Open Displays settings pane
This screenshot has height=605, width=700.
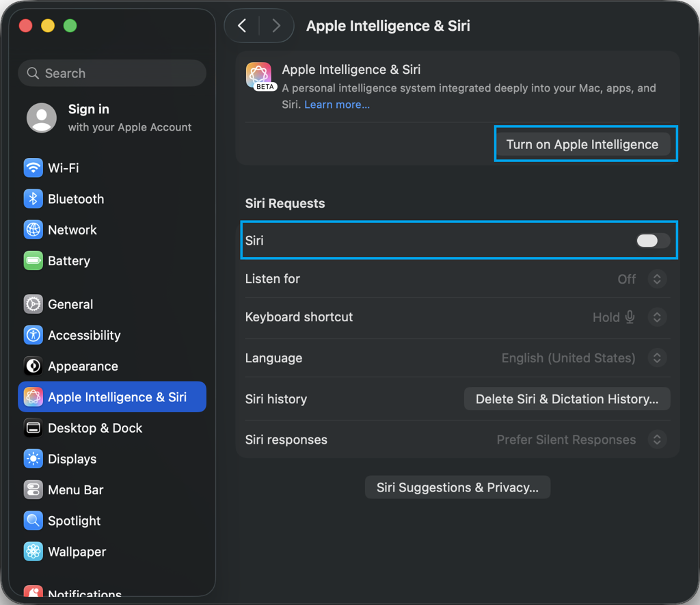click(112, 459)
